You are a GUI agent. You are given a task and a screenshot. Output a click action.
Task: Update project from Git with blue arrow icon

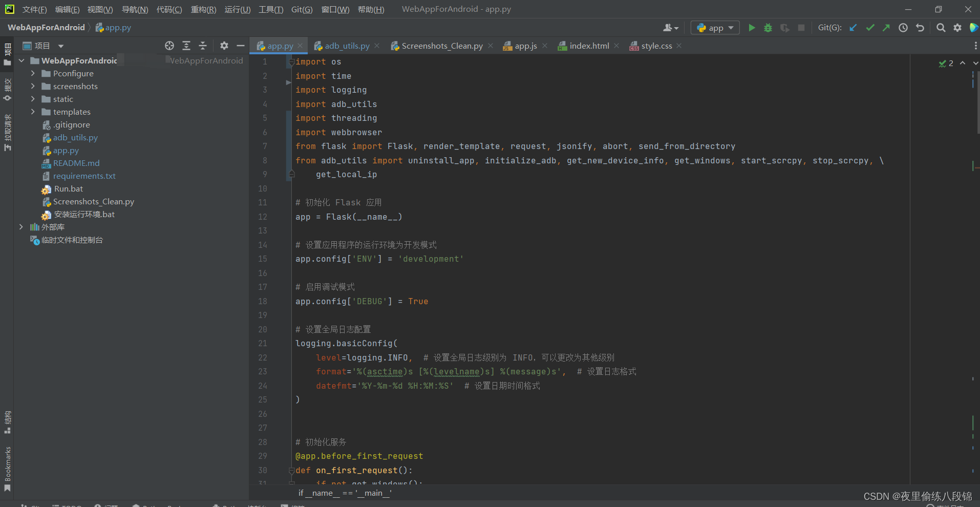point(853,28)
